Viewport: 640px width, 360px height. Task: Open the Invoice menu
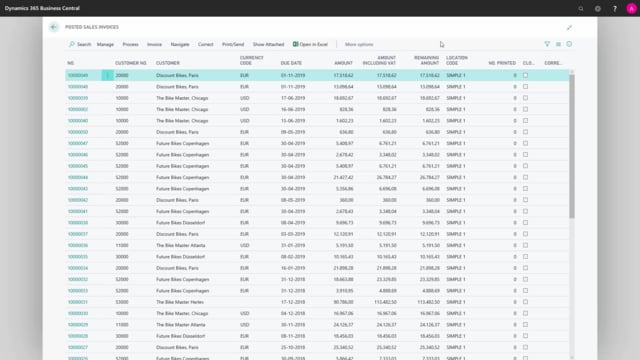[x=154, y=44]
